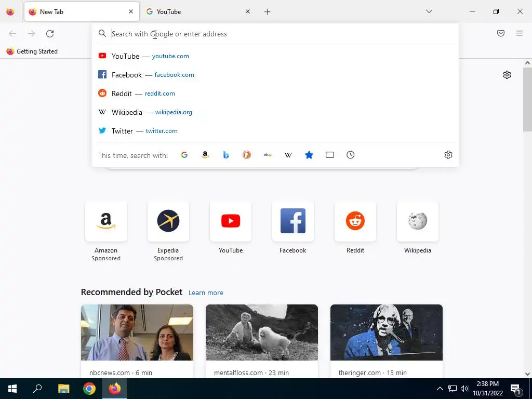This screenshot has width=532, height=399.
Task: Go forward one page
Action: tap(31, 34)
